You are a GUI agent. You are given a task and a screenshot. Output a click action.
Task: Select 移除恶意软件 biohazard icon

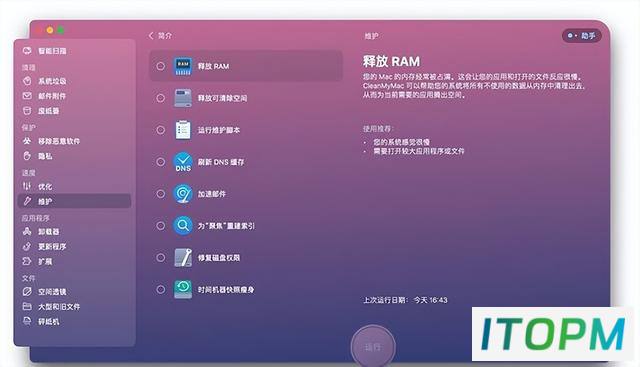click(27, 141)
